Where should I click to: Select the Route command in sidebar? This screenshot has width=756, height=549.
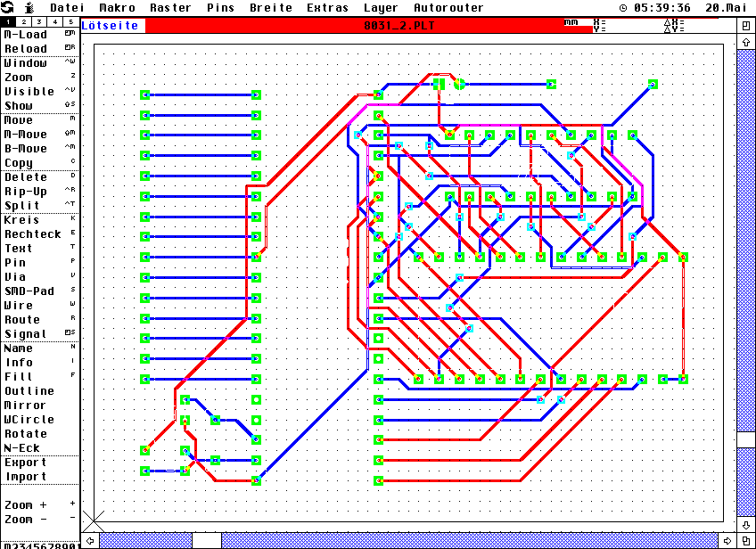coord(22,319)
